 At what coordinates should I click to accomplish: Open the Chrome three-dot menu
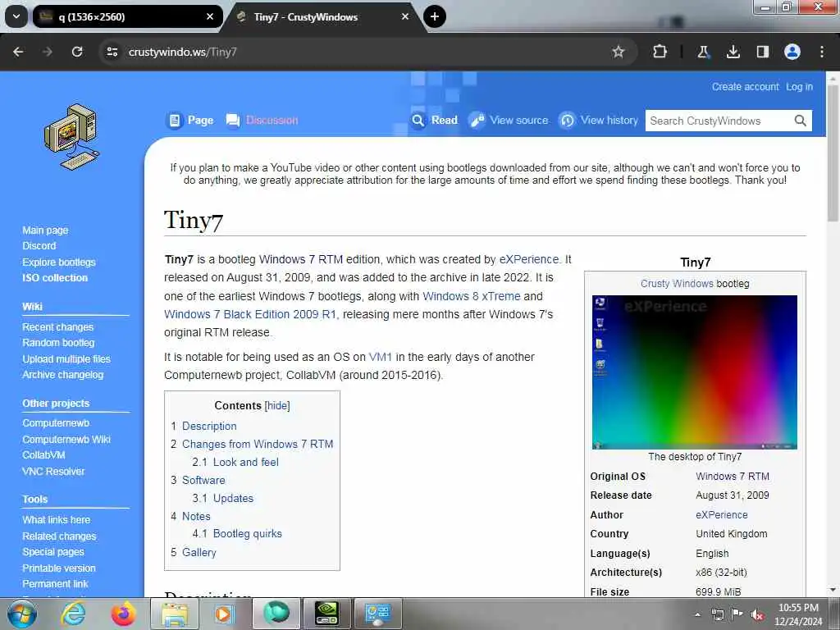822,52
